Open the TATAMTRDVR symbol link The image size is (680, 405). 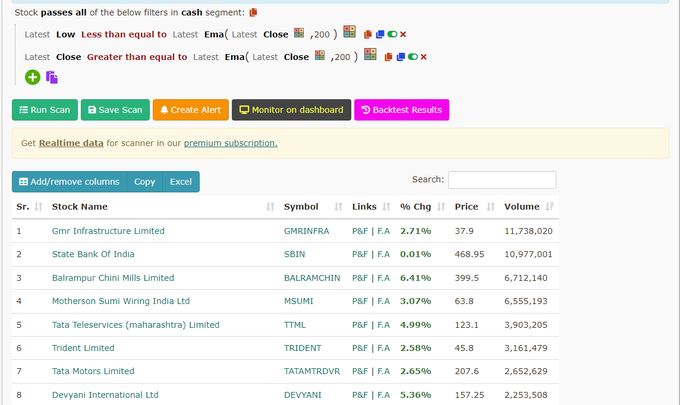pos(312,371)
